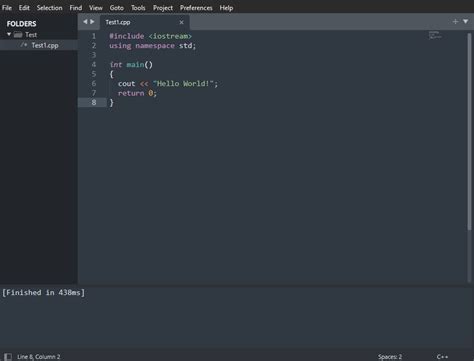The image size is (474, 361).
Task: Click the minimap code preview
Action: [x=435, y=35]
